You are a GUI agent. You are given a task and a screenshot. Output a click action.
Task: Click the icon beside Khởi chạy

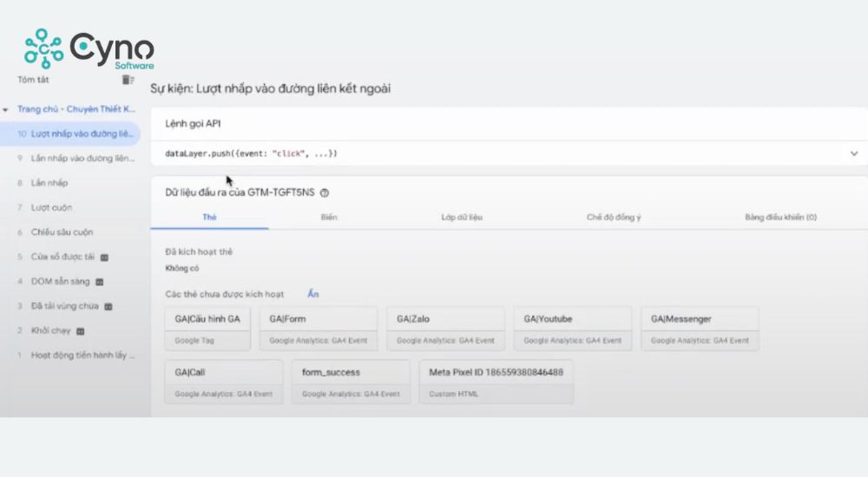coord(81,331)
